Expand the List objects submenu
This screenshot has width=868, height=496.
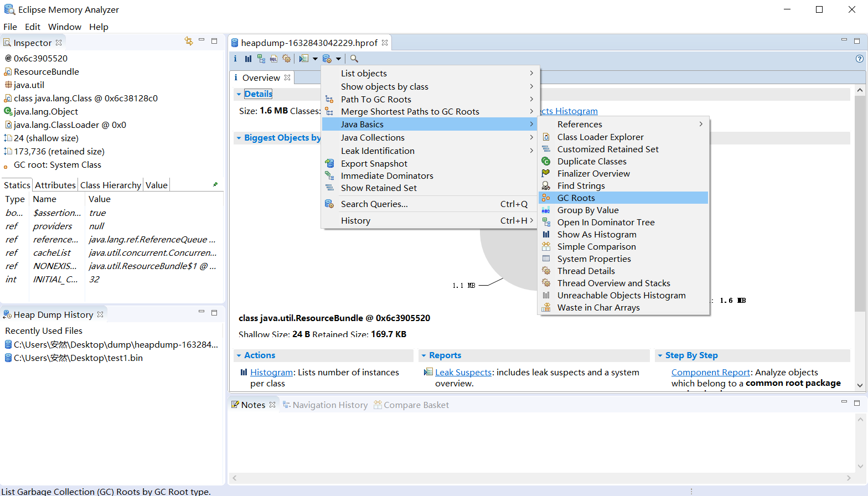[430, 73]
